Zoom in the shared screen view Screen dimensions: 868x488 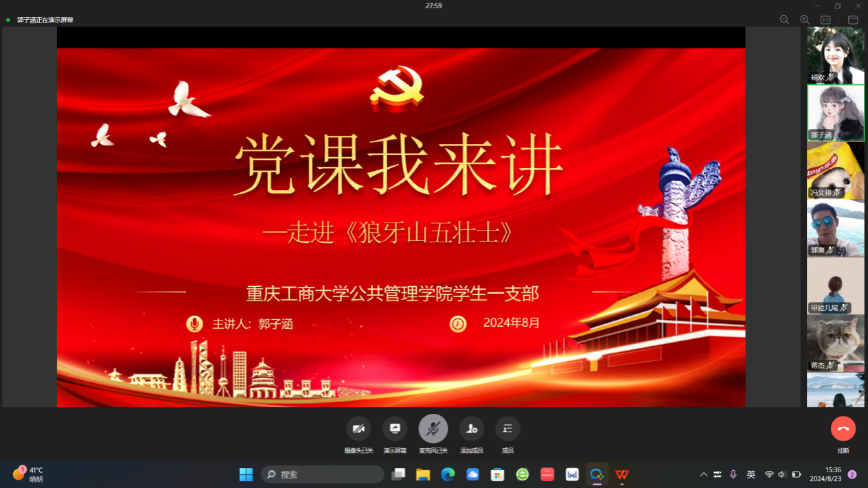805,20
